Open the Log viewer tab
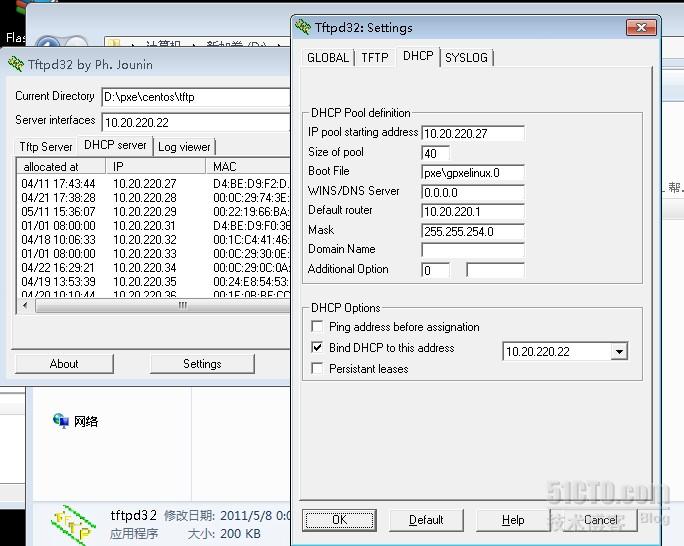Image resolution: width=684 pixels, height=546 pixels. (184, 147)
